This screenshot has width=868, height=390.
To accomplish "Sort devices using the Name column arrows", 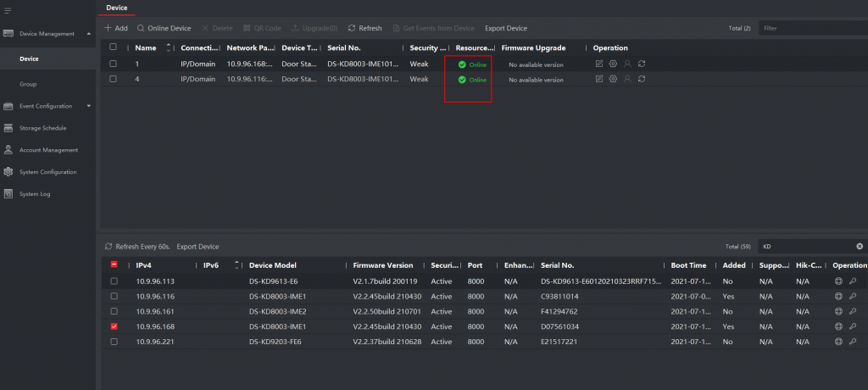I will tap(169, 47).
